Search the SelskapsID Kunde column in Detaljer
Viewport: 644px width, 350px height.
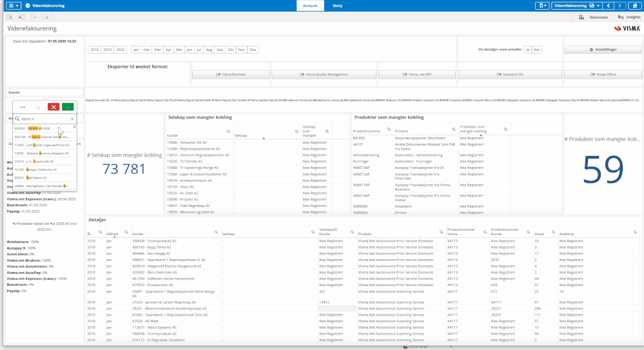point(352,232)
